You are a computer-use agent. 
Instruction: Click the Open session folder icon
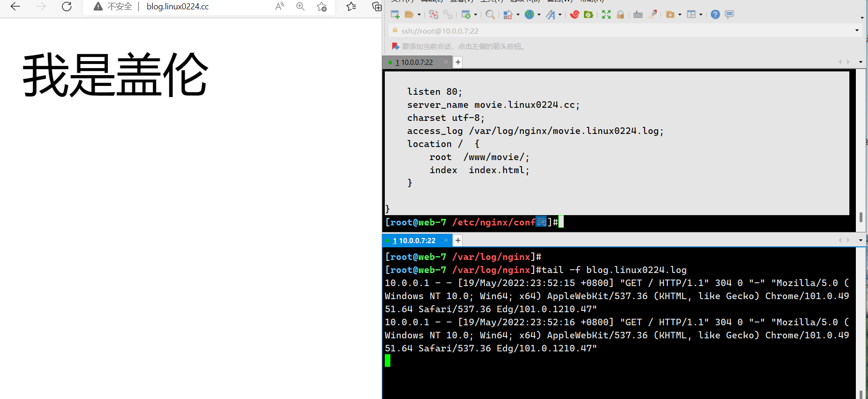(409, 14)
